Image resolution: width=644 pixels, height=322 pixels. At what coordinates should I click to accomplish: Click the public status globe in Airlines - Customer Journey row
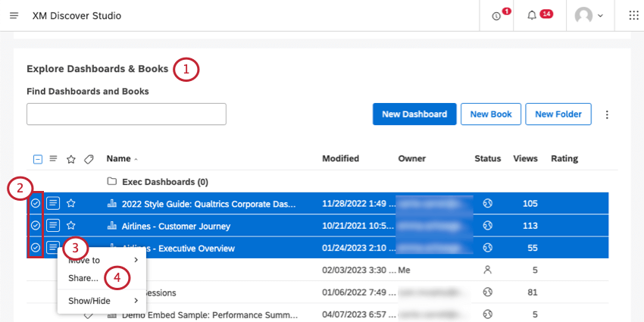coord(487,226)
